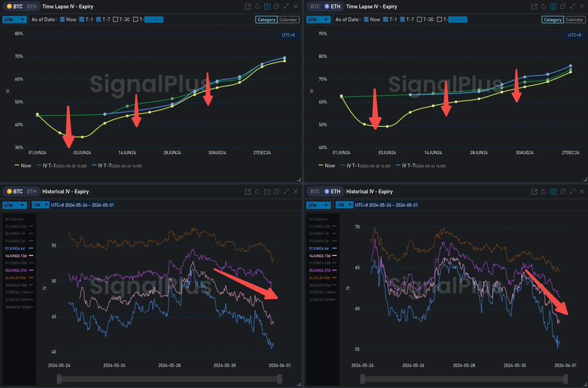Toggle 30AUG24 90d expiry in BTC Historical legend
Viewport: 588px width, 388px height.
click(x=15, y=285)
